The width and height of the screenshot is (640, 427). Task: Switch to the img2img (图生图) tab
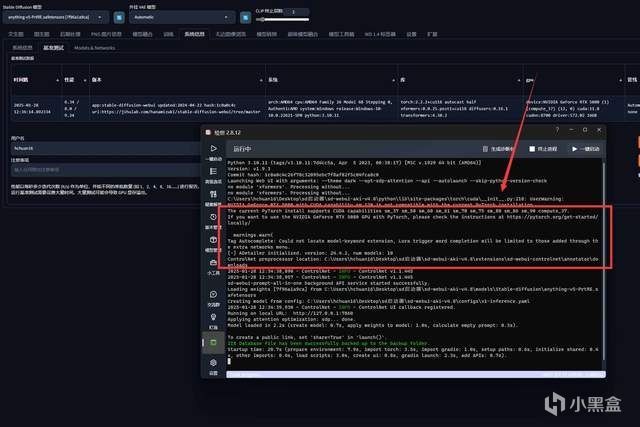tap(42, 34)
